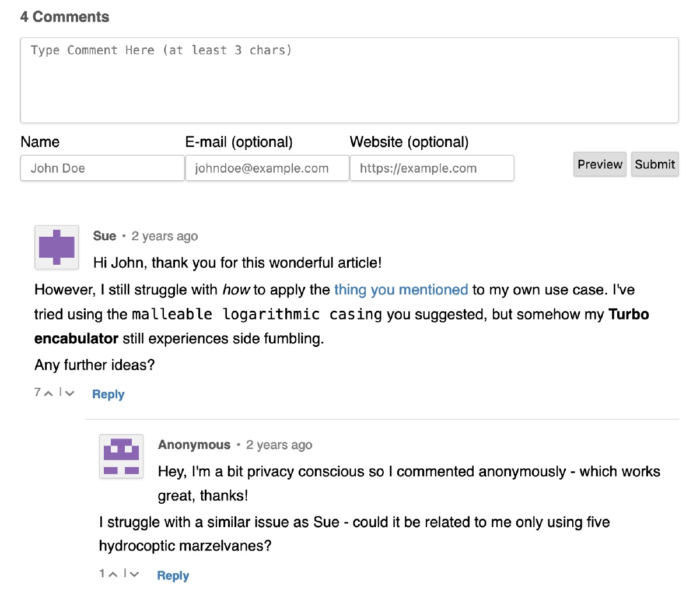Open the "thing you mentioned" link
Image resolution: width=700 pixels, height=607 pixels.
click(401, 290)
